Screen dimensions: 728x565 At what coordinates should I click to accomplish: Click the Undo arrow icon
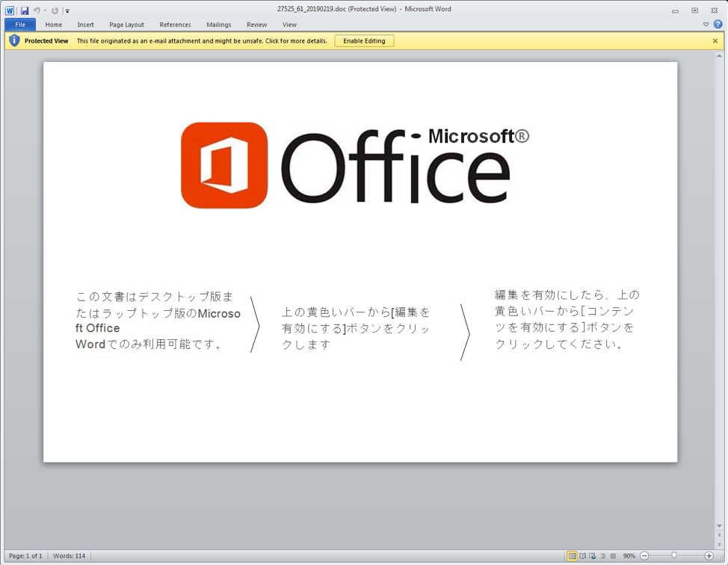(x=37, y=10)
